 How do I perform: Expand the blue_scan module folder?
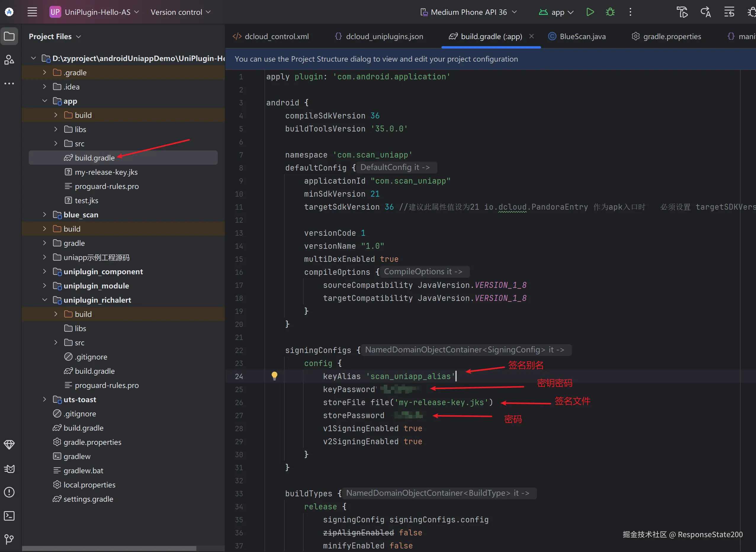click(45, 214)
